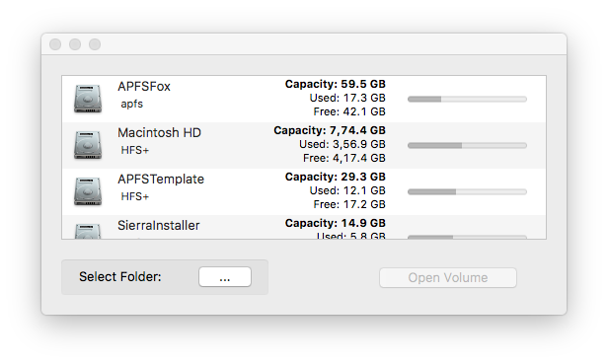The image size is (608, 364).
Task: Click Capacity 59.5 GB text
Action: tap(336, 84)
